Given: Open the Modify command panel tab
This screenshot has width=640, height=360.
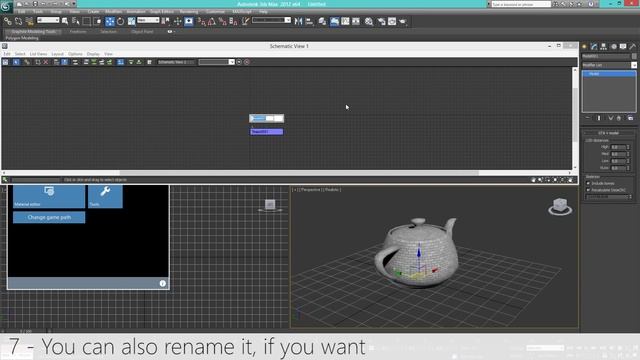Looking at the screenshot, I should [594, 47].
